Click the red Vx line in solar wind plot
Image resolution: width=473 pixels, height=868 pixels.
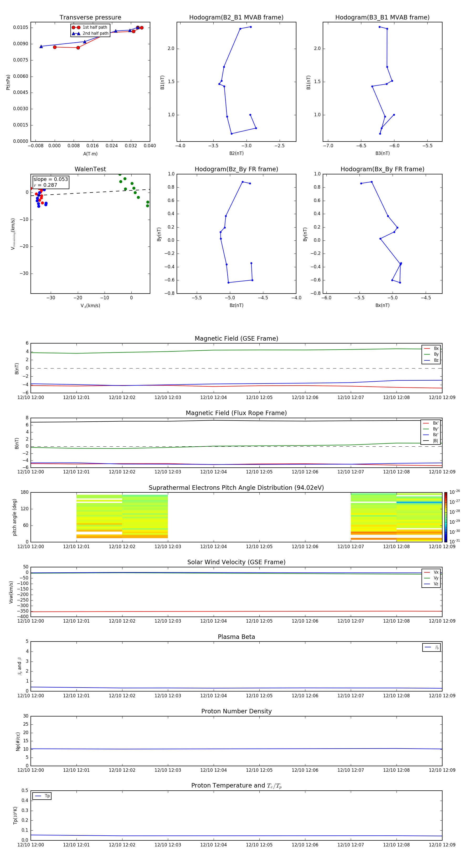pos(236,611)
